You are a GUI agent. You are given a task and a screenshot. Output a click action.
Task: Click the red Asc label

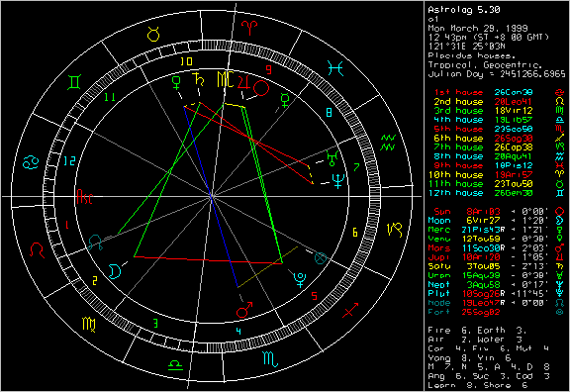85,197
